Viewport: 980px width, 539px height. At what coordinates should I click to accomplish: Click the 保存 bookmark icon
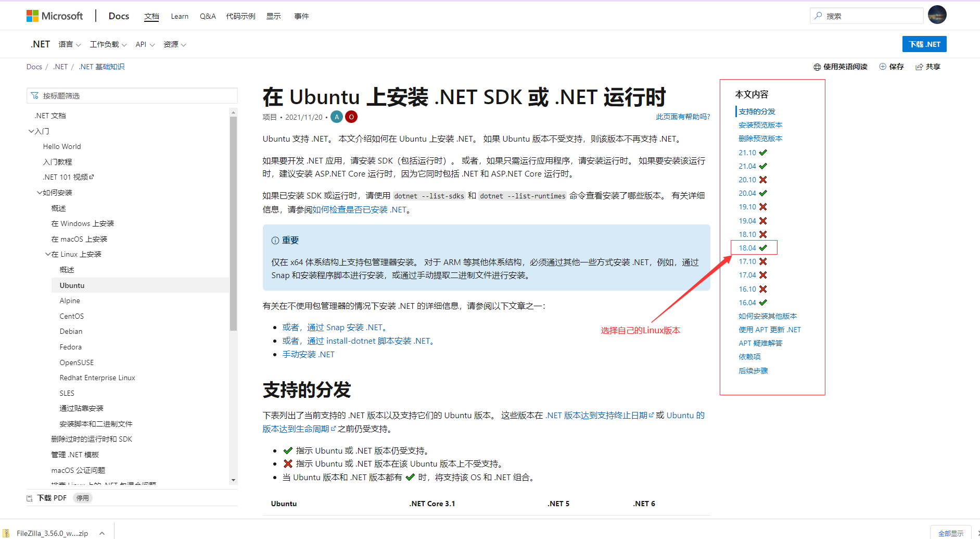pos(882,67)
